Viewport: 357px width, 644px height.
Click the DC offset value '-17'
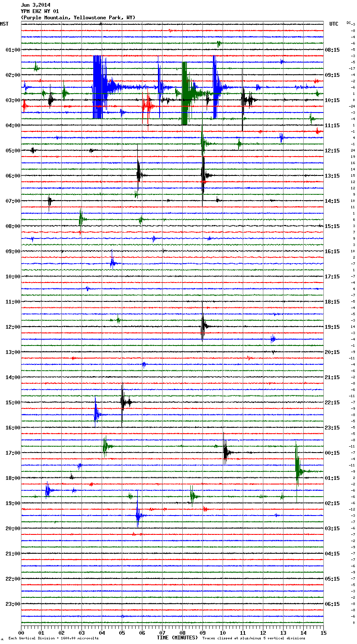352,68
